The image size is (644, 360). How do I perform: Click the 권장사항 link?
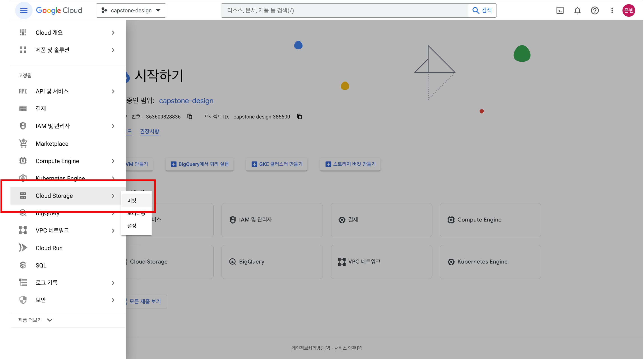(149, 131)
